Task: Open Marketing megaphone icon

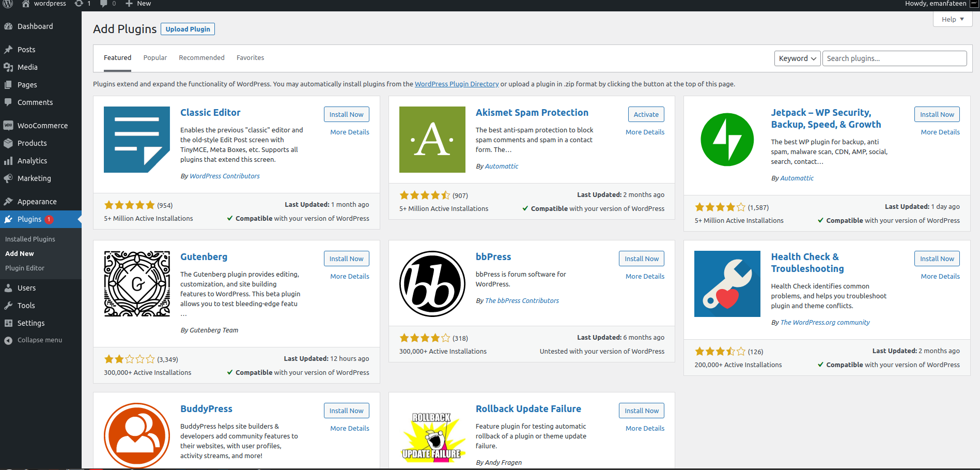Action: pos(8,178)
